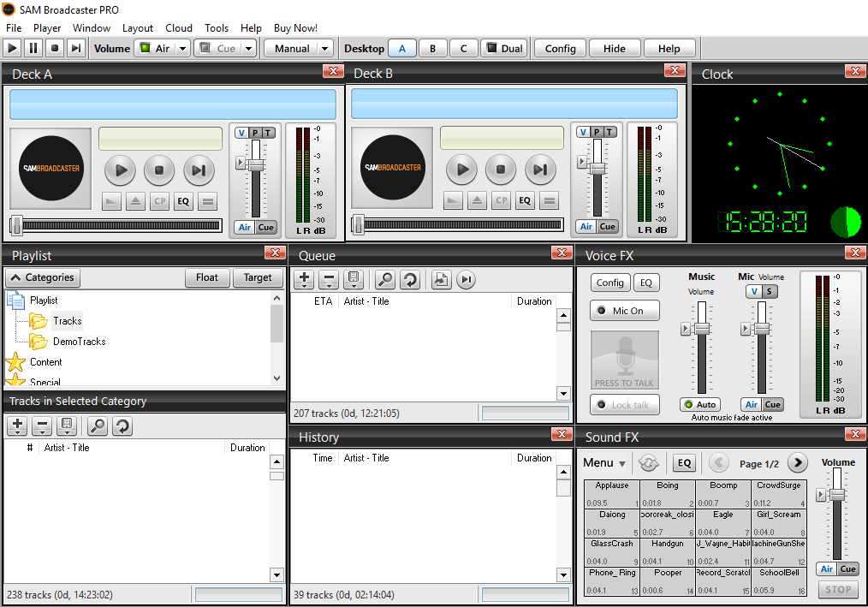The height and width of the screenshot is (607, 868).
Task: Click the Config button in main toolbar
Action: (x=560, y=48)
